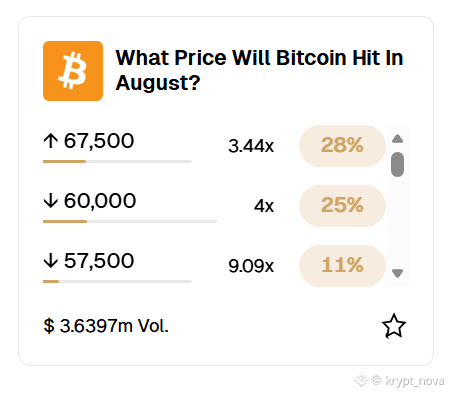Click the orange Bitcoin logo icon
The image size is (452, 396).
point(73,71)
